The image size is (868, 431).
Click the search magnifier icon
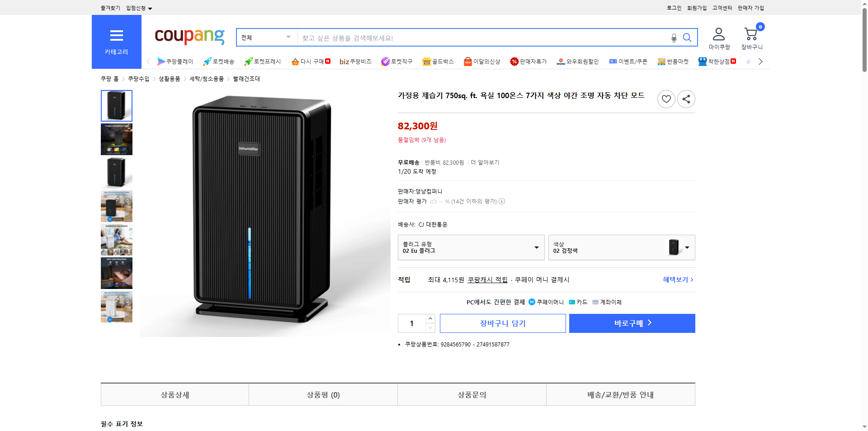point(687,38)
